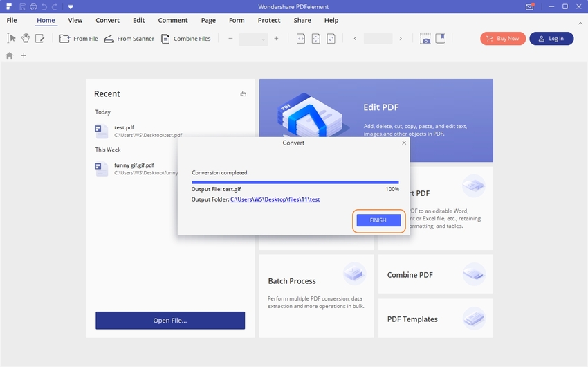Go to next page arrow
The width and height of the screenshot is (588, 367).
click(401, 39)
